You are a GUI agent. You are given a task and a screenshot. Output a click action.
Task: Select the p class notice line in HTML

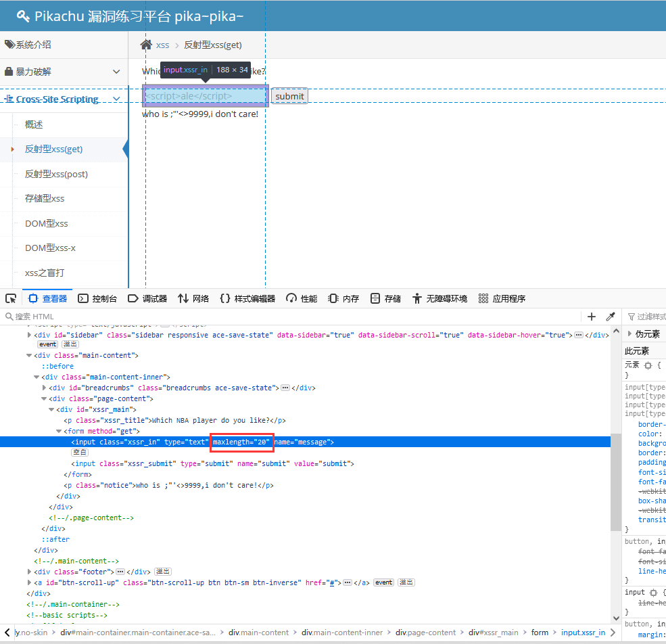pos(168,486)
